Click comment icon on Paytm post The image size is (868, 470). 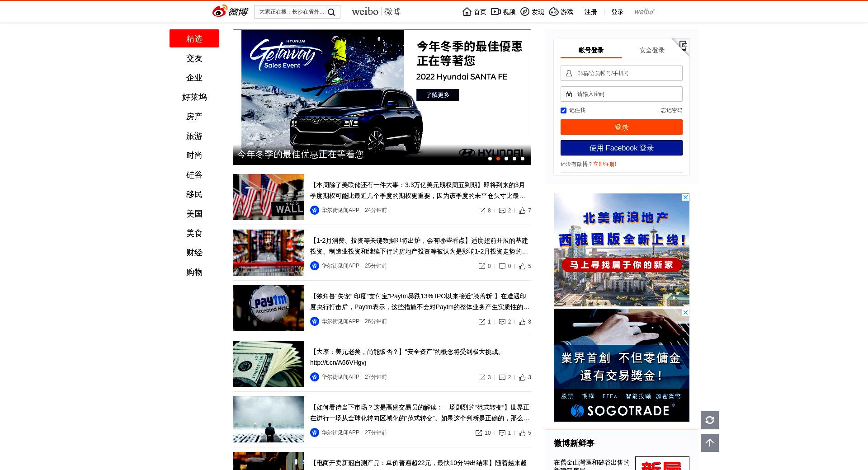502,322
